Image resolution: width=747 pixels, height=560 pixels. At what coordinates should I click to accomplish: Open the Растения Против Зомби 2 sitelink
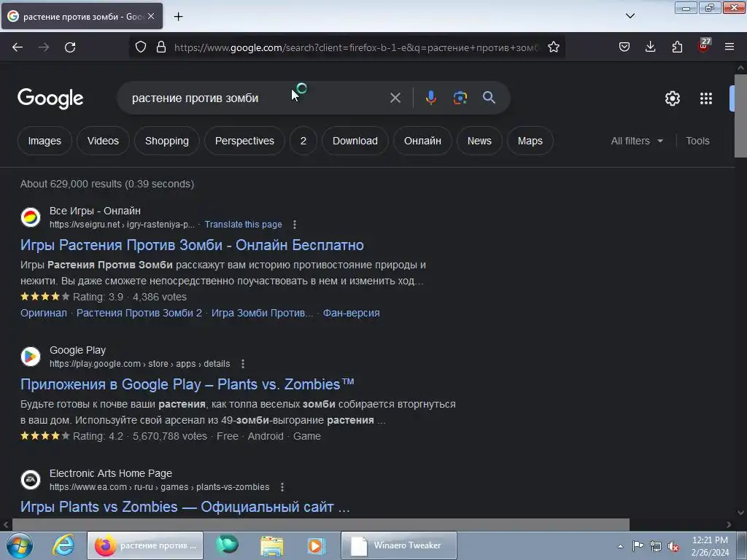click(139, 313)
